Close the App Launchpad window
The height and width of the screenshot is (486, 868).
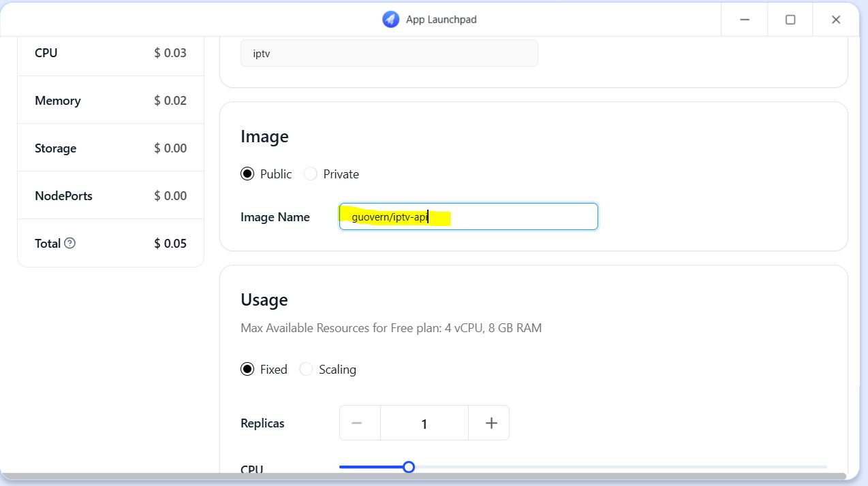coord(836,20)
